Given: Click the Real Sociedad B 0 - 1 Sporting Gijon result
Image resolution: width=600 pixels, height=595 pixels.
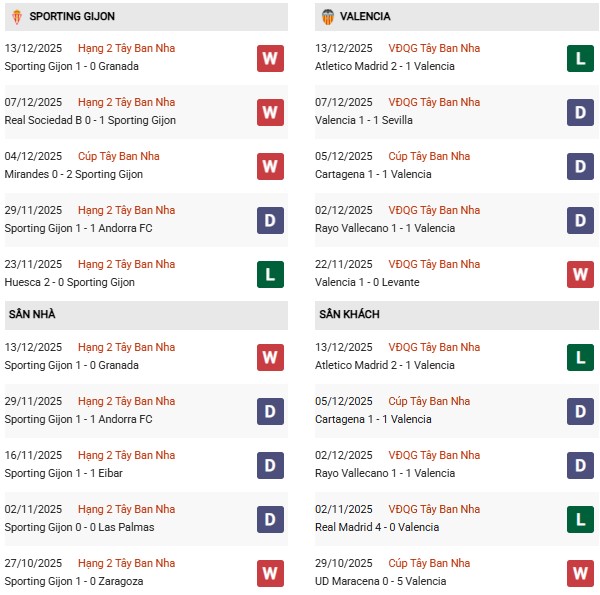Looking at the screenshot, I should pos(90,120).
